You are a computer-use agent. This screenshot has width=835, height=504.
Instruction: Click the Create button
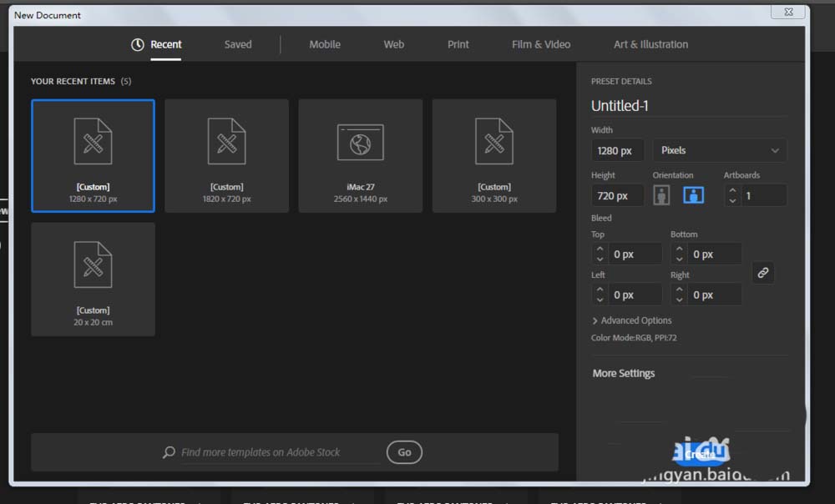coord(701,454)
